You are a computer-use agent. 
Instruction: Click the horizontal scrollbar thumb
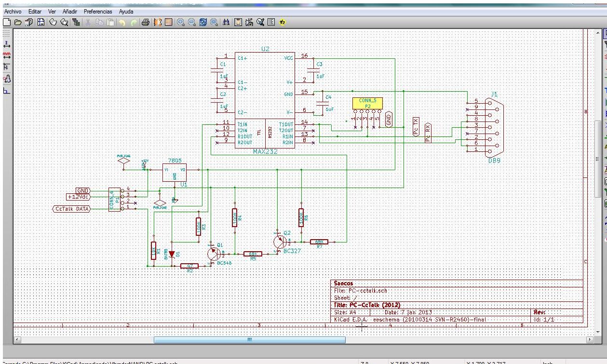tap(249, 339)
